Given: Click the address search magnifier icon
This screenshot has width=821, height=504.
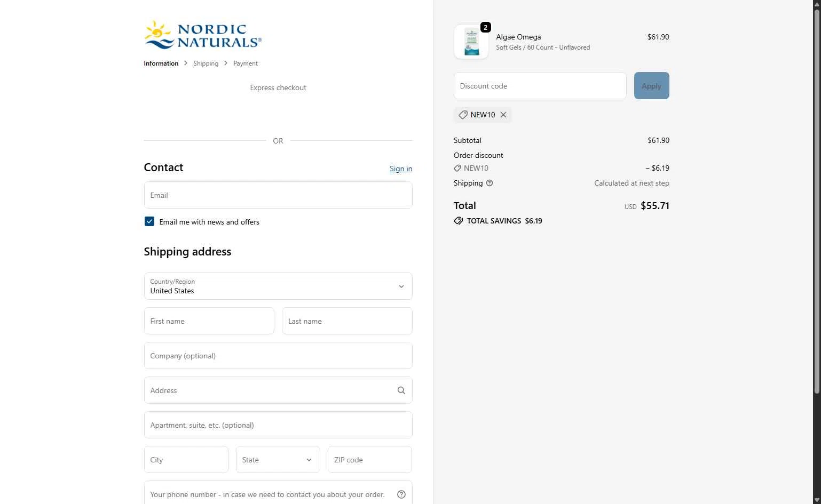Looking at the screenshot, I should tap(401, 390).
